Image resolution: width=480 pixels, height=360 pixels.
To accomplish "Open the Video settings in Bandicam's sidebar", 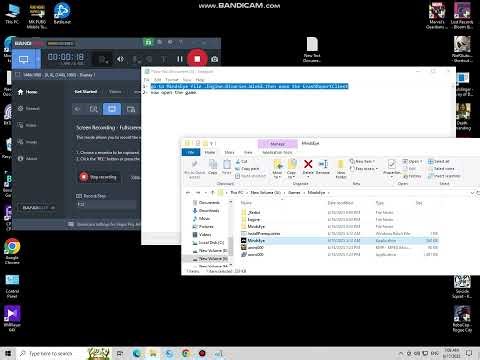I will [x=27, y=125].
